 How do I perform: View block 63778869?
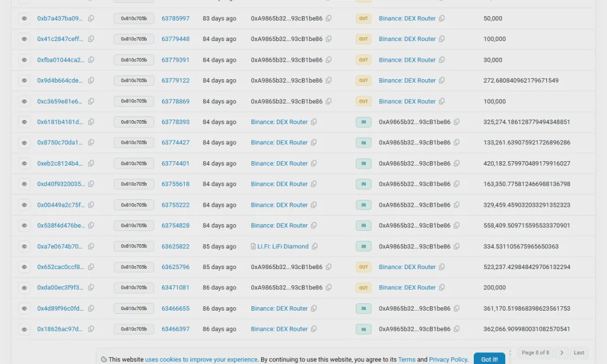(175, 101)
